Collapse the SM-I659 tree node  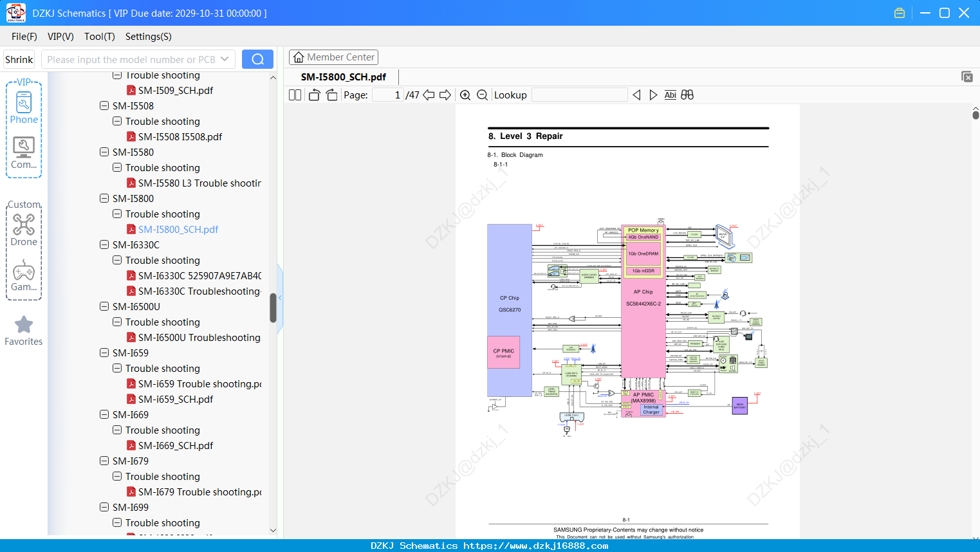click(x=104, y=353)
